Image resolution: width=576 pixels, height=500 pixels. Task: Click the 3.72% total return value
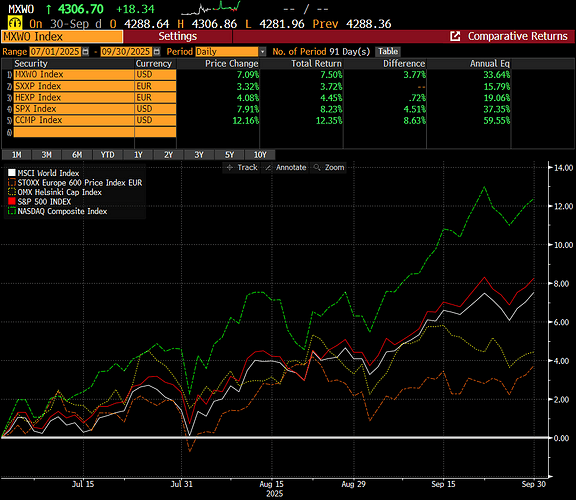click(331, 86)
